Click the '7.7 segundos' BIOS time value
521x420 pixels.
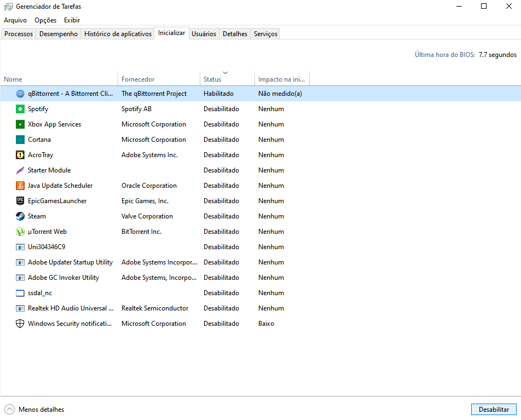(498, 55)
